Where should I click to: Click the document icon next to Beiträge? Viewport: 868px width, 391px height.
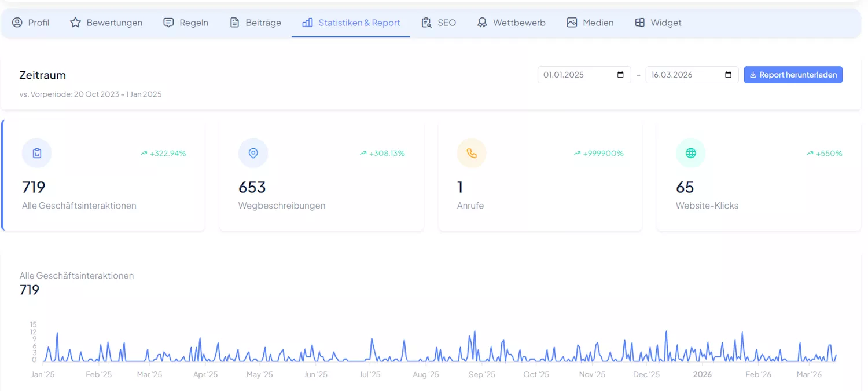coord(234,23)
